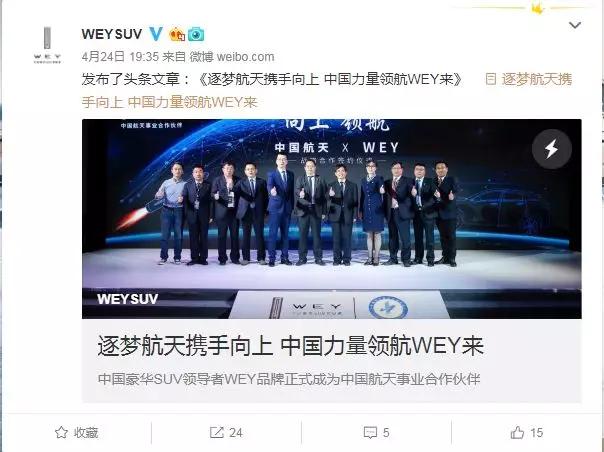
Task: Click the orange membership badge icon
Action: click(177, 35)
